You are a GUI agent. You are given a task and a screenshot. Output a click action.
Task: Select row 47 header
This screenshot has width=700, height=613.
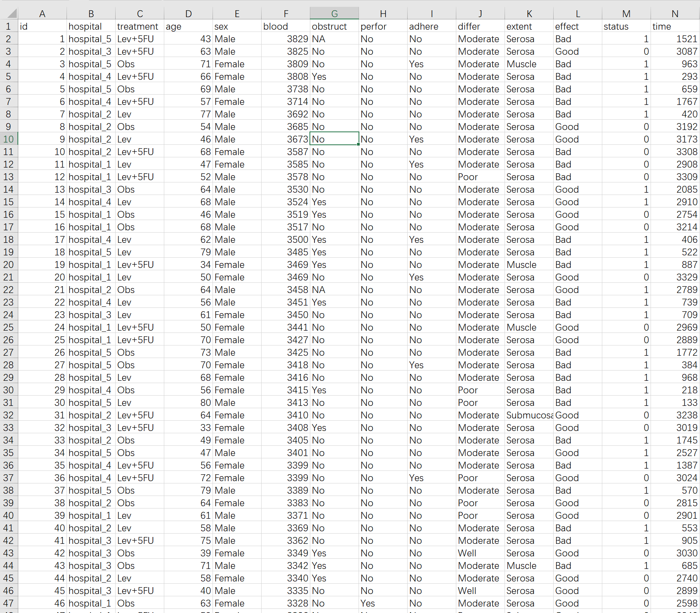click(x=9, y=603)
